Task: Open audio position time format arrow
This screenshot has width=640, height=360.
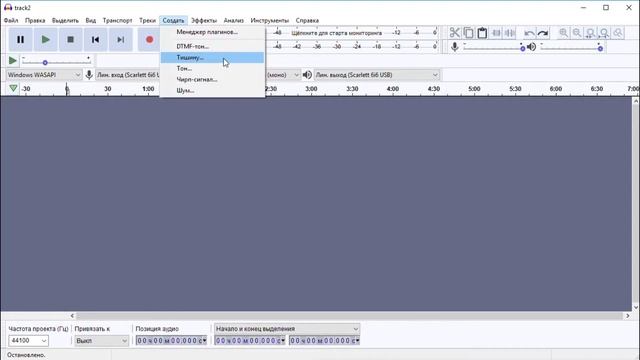Action: (x=204, y=340)
